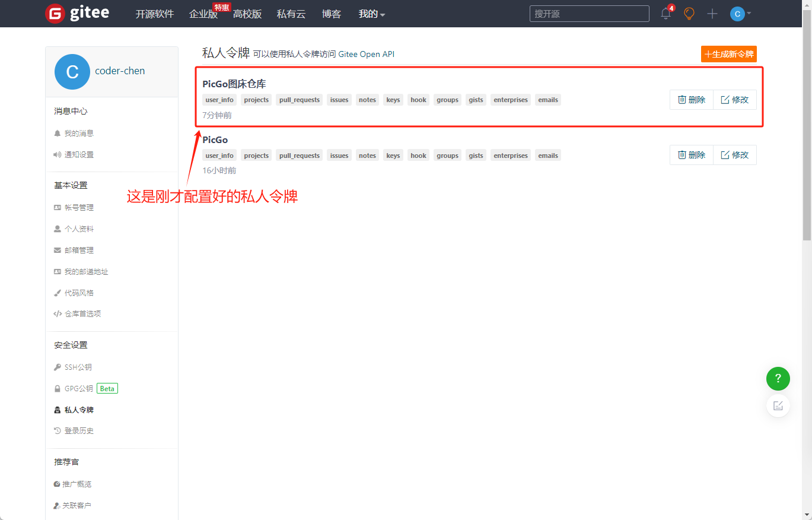Open 仓库首选项 in sidebar
Screen dimensions: 812x520
click(78, 314)
